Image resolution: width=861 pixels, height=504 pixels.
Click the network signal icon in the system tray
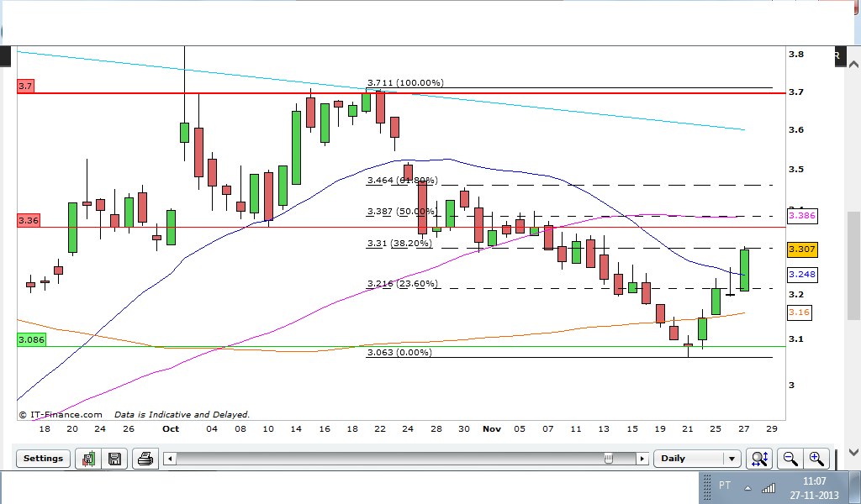tap(769, 487)
